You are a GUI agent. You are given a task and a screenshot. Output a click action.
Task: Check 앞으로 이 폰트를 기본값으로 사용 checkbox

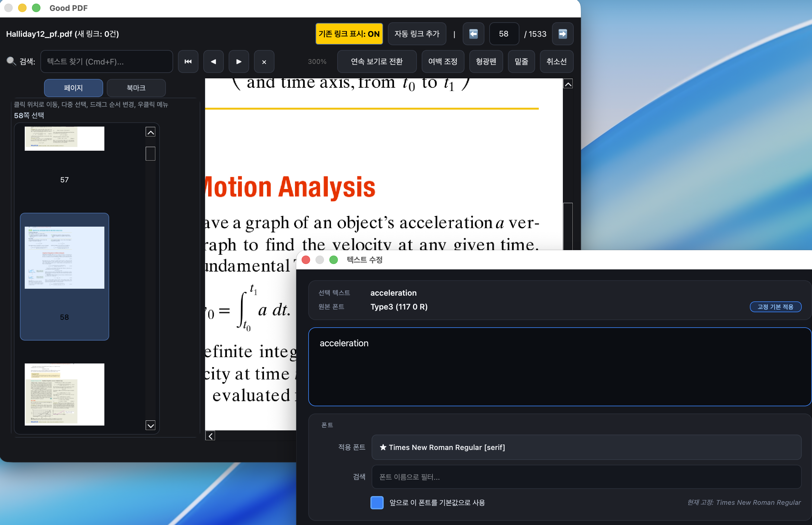click(x=377, y=502)
